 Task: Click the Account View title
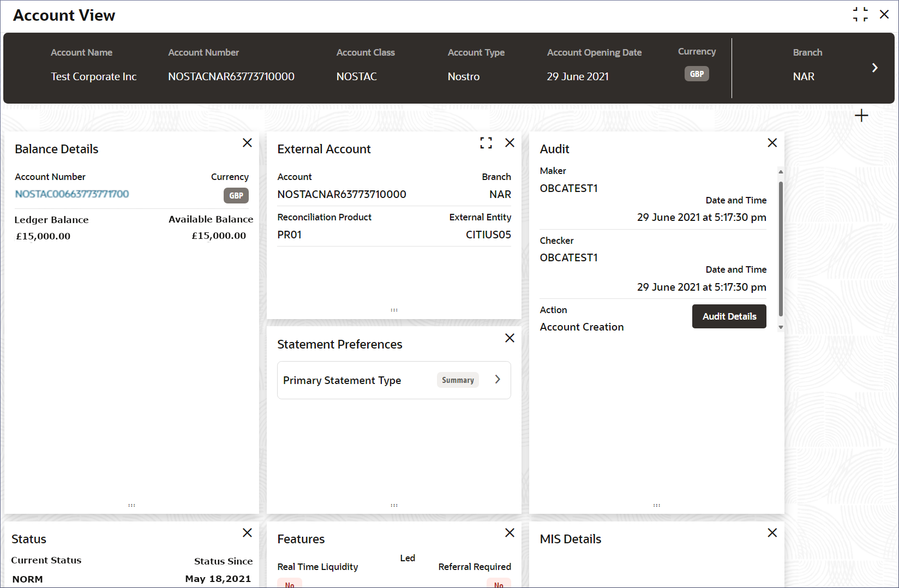tap(64, 15)
